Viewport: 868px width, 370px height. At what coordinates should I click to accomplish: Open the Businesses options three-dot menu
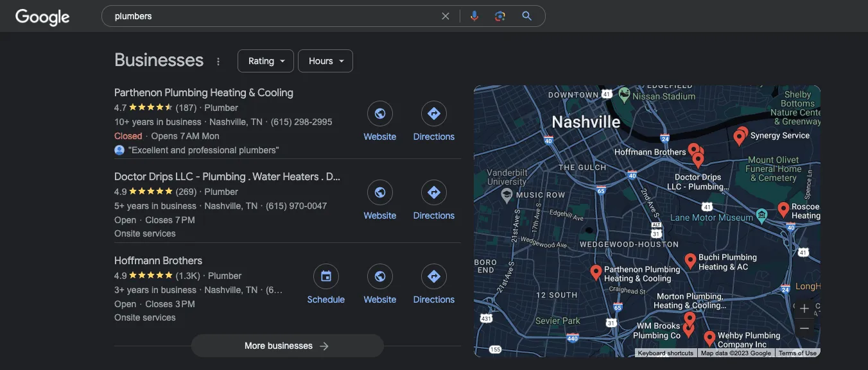pyautogui.click(x=218, y=61)
